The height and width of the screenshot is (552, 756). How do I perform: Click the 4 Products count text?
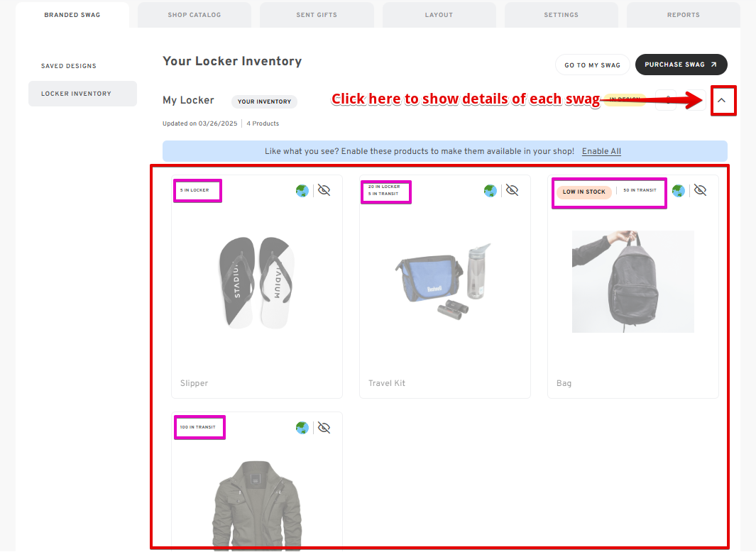(263, 123)
